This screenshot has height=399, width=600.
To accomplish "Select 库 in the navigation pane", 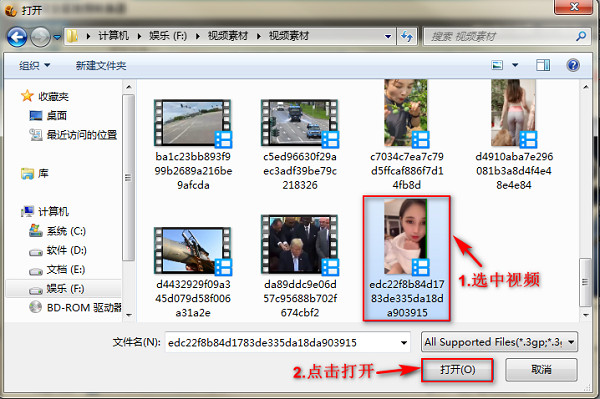I will [43, 173].
